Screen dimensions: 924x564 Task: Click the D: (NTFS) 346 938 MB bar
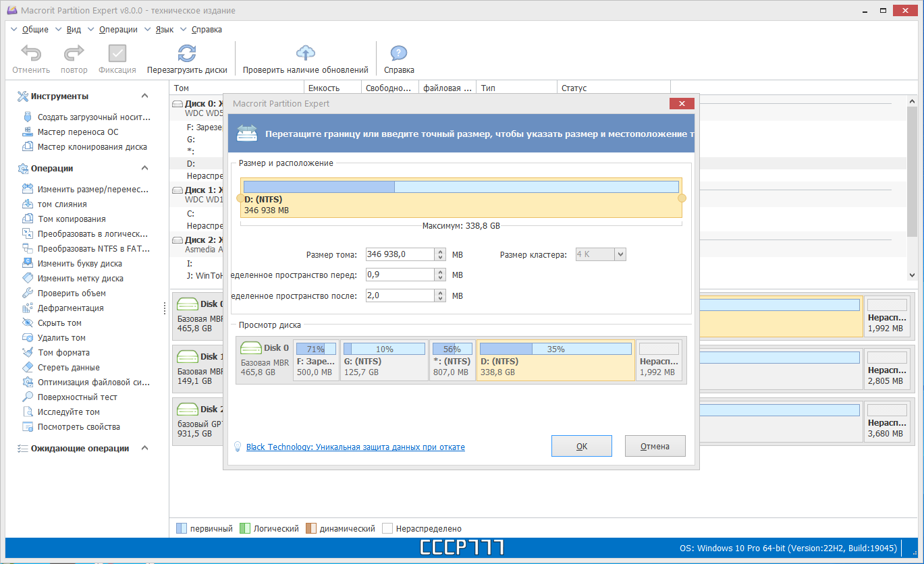click(461, 198)
